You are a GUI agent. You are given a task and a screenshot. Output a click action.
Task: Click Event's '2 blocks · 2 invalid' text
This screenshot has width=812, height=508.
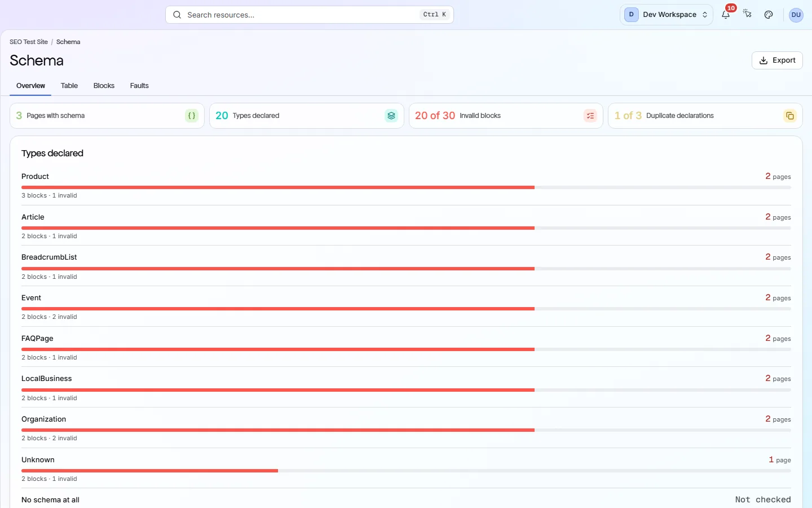tap(49, 317)
